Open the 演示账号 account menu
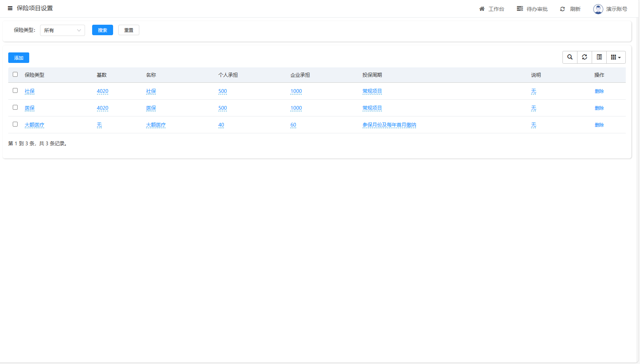Viewport: 640px width, 364px height. click(x=616, y=9)
